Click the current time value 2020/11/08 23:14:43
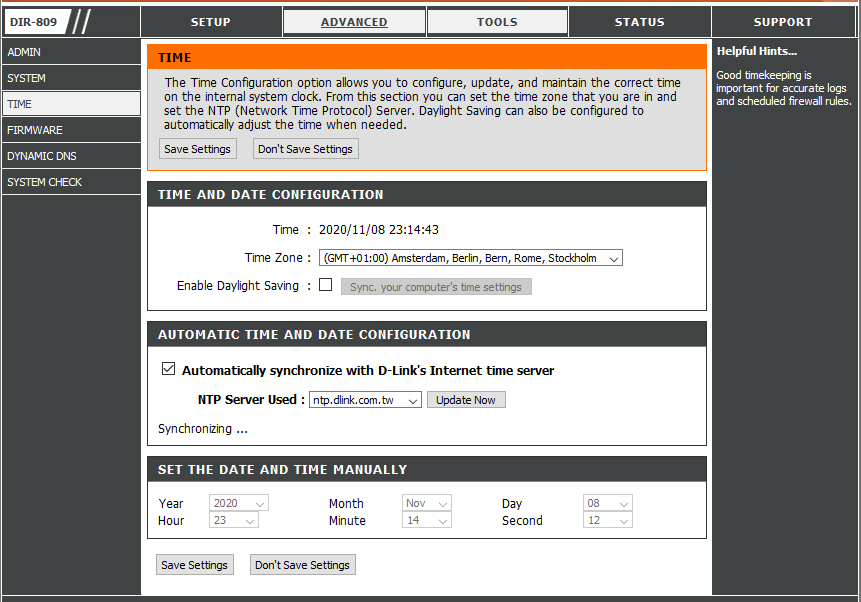Viewport: 861px width, 602px height. (379, 230)
